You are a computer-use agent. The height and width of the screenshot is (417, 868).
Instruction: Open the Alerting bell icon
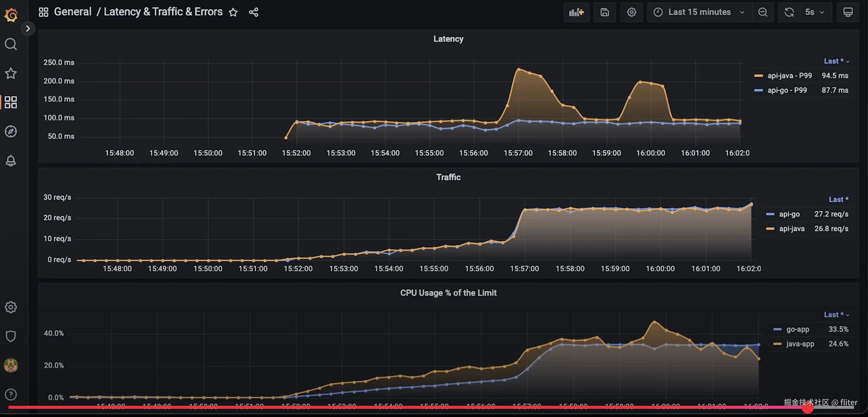[x=11, y=161]
